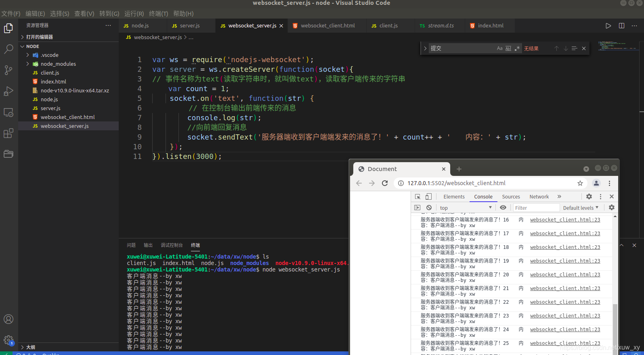Expand the node_modules folder
Screen dimensions: 644x355
tap(69, 64)
